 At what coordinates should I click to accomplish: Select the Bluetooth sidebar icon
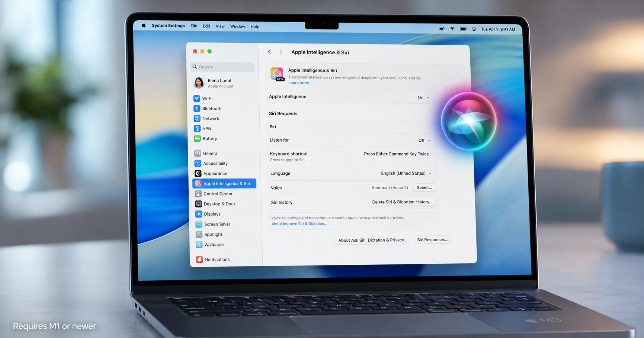tap(197, 109)
